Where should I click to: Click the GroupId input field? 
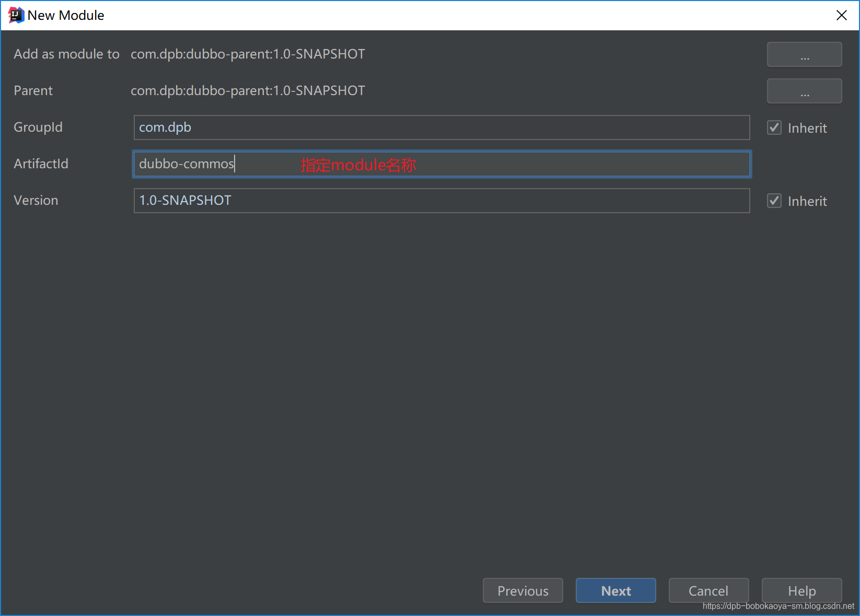pos(441,127)
